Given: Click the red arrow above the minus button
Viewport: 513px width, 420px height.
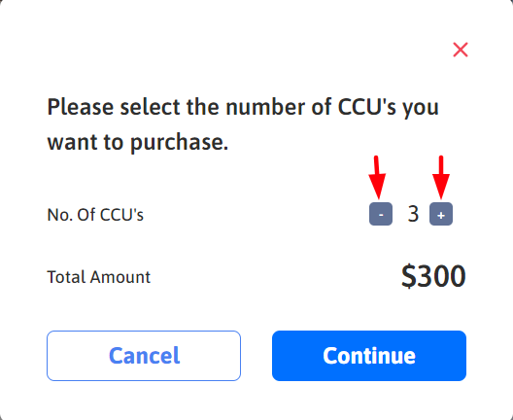Looking at the screenshot, I should tap(377, 177).
